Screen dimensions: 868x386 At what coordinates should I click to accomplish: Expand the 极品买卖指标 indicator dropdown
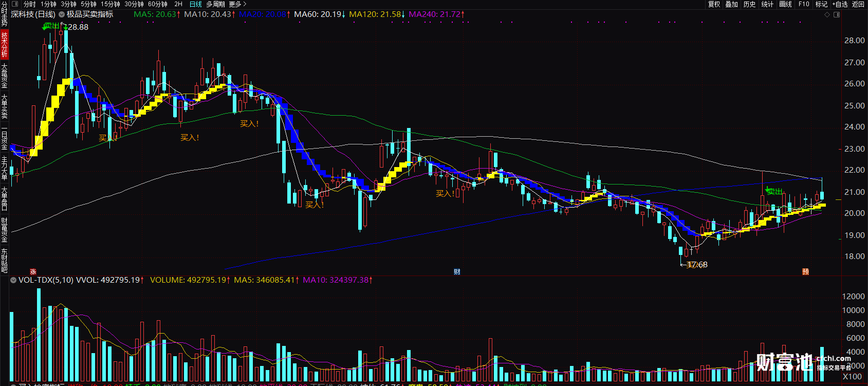click(62, 14)
